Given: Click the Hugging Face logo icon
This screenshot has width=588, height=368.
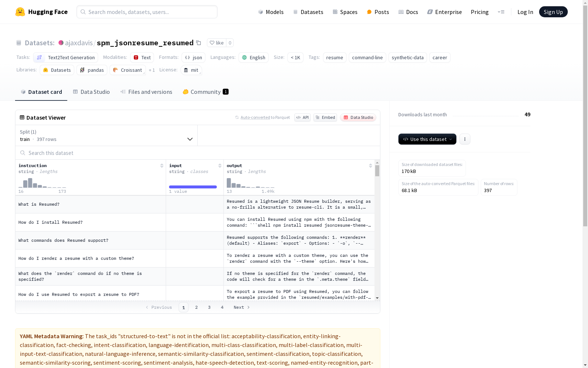Looking at the screenshot, I should [20, 12].
